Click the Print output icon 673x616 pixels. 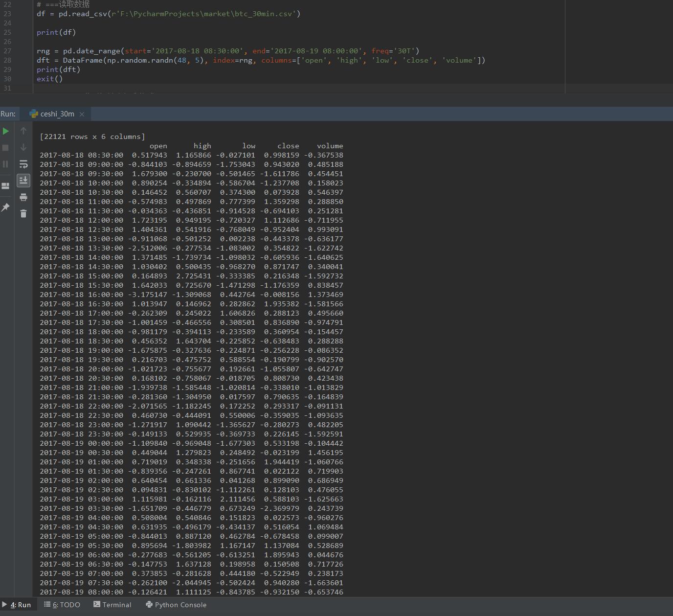[23, 197]
